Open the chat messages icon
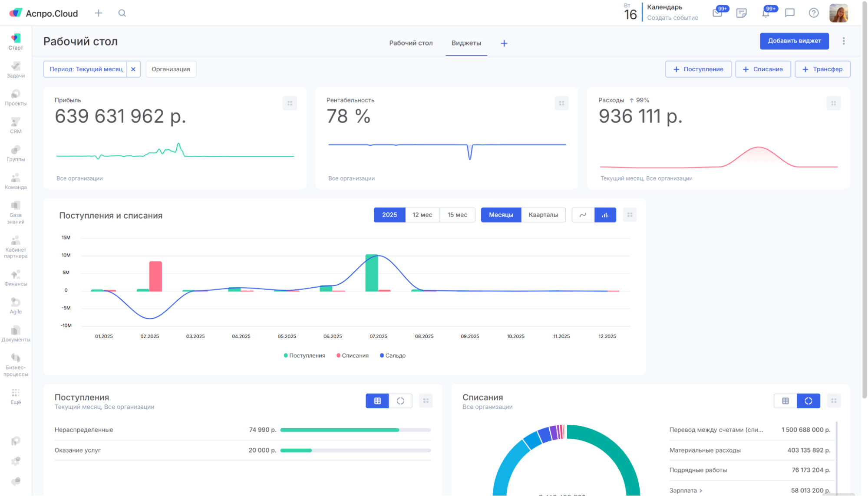The height and width of the screenshot is (496, 868). click(x=790, y=13)
